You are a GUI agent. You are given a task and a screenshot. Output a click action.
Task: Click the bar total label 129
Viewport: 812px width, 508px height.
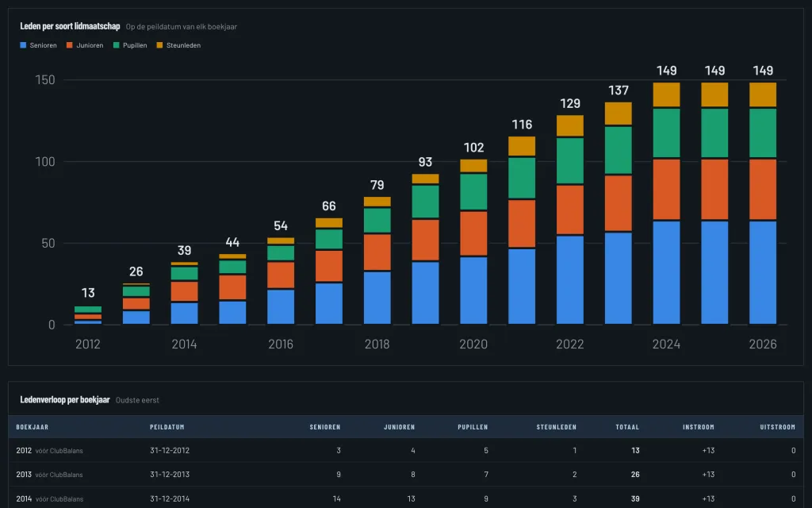570,103
